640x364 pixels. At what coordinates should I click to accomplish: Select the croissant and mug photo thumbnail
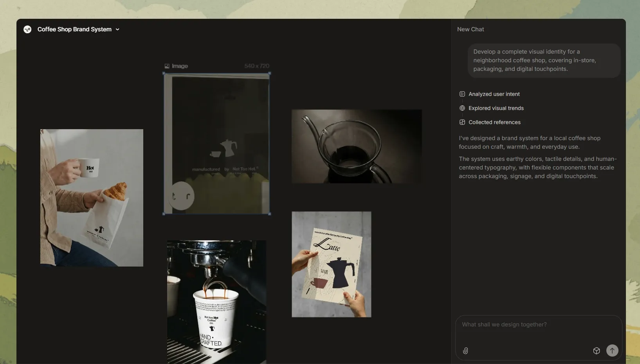coord(92,198)
